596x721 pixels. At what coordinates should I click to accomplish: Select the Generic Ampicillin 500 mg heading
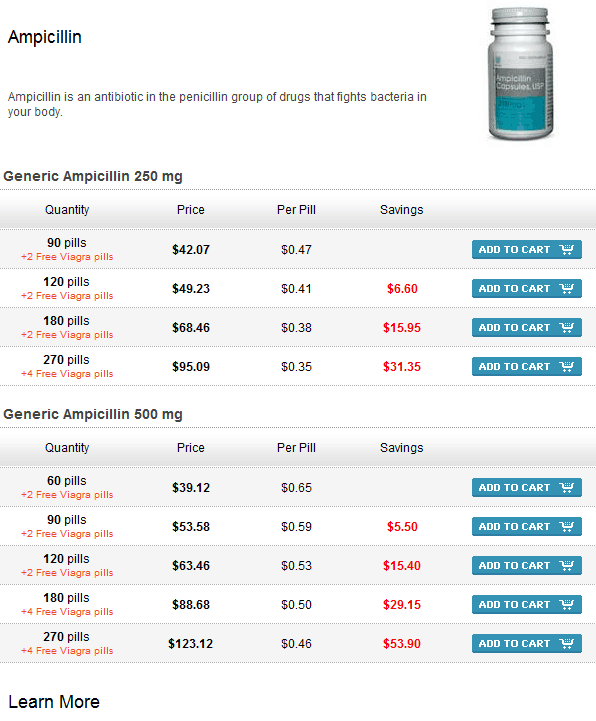93,414
